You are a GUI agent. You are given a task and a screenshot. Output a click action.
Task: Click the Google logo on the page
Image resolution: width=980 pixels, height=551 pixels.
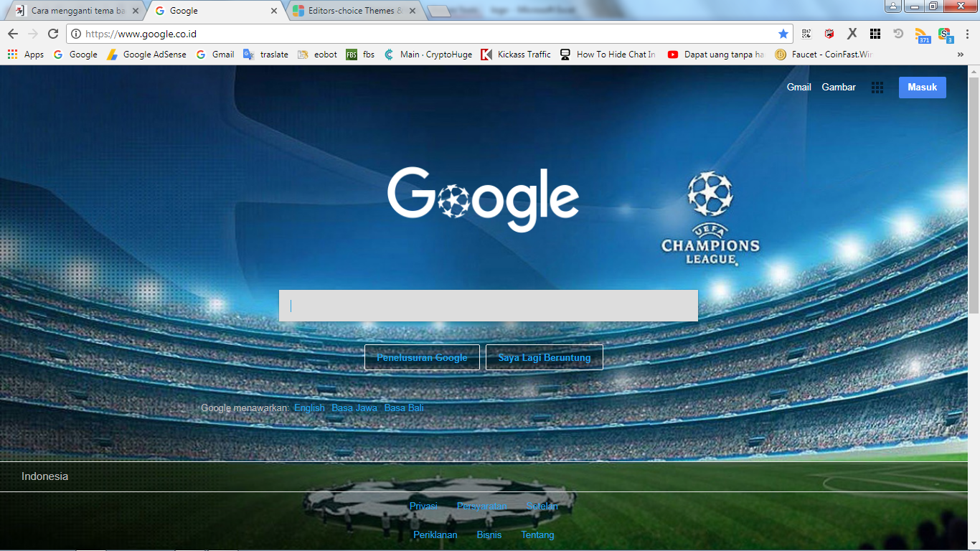tap(483, 198)
